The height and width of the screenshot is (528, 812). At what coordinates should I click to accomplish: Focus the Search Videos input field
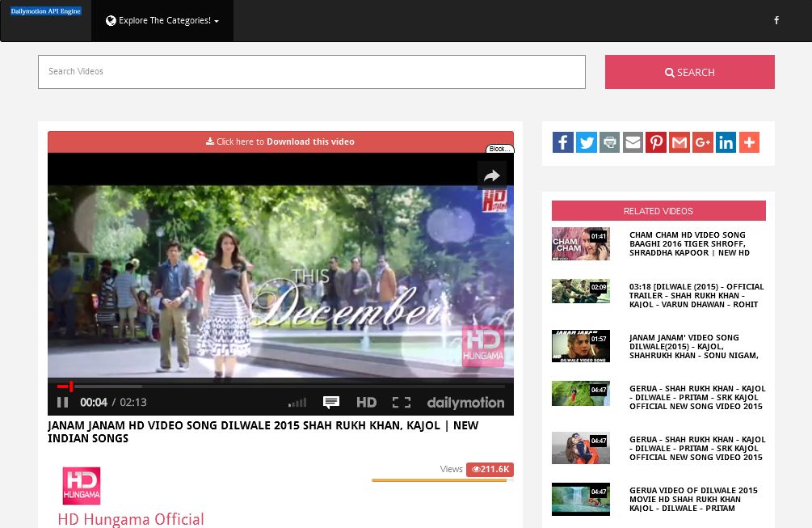pyautogui.click(x=312, y=71)
